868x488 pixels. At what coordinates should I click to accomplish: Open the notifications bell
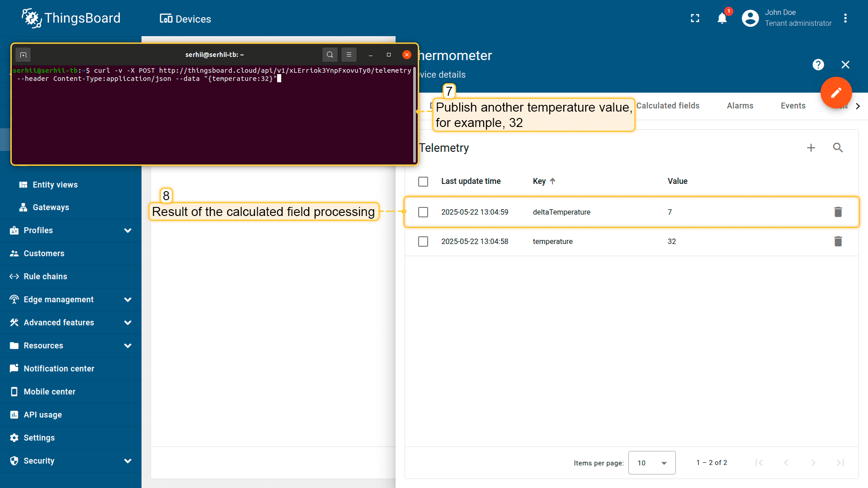pos(722,19)
